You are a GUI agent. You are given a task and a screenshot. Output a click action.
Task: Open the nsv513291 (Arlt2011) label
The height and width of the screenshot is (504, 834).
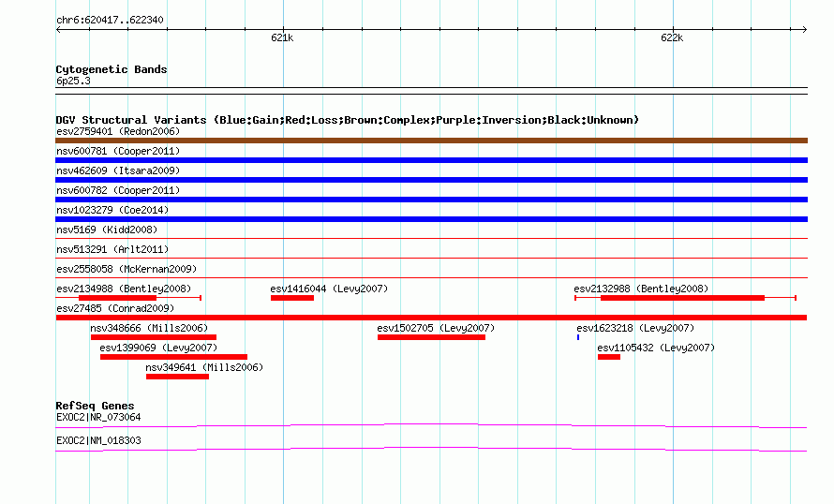pyautogui.click(x=112, y=249)
